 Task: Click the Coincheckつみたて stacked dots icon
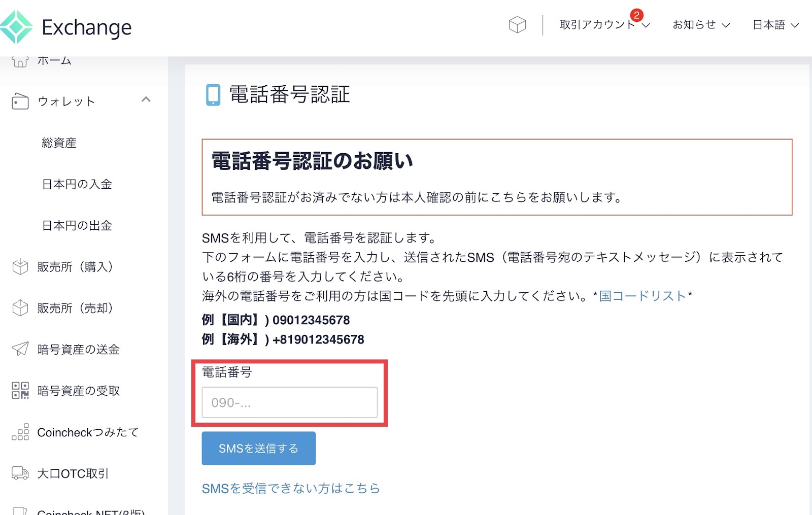20,432
